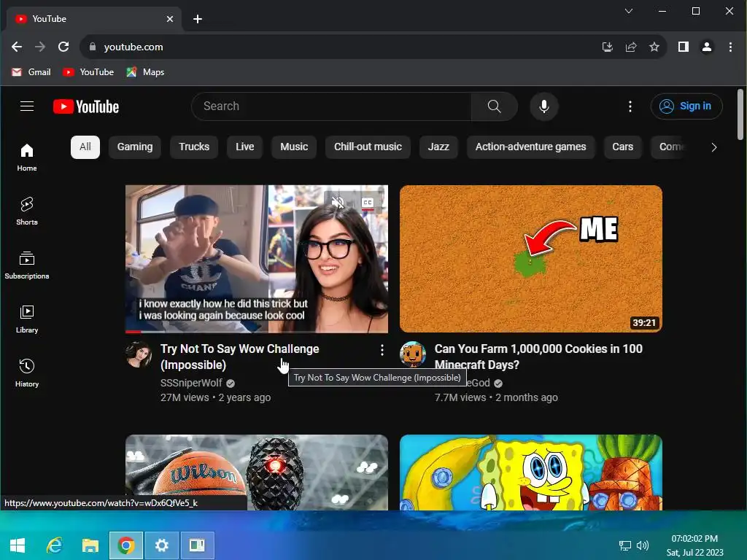Click into the YouTube Search field
Image resolution: width=747 pixels, height=560 pixels.
pyautogui.click(x=333, y=106)
